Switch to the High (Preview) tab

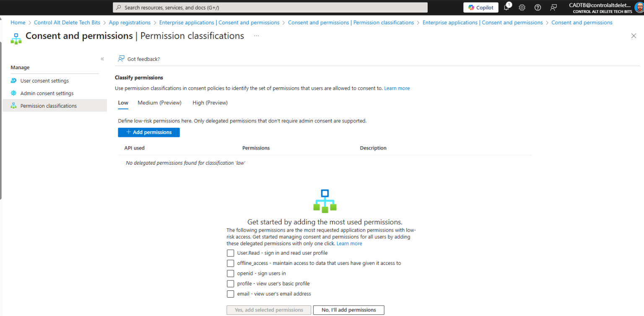point(210,103)
